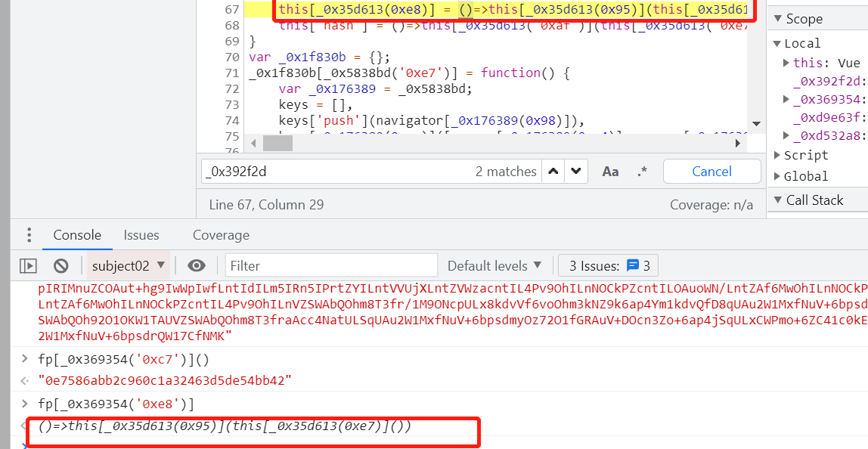
Task: Open the subject02 context dropdown
Action: coord(129,266)
